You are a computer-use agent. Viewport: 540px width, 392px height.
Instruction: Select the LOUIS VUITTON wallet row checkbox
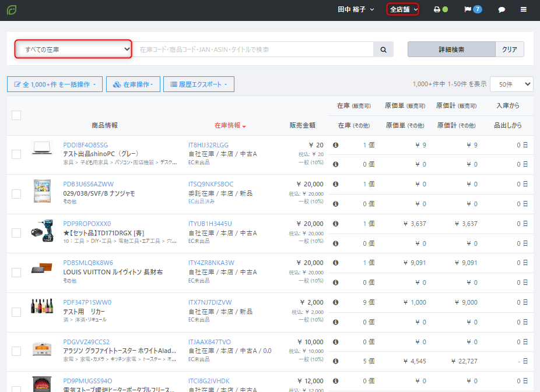[16, 272]
